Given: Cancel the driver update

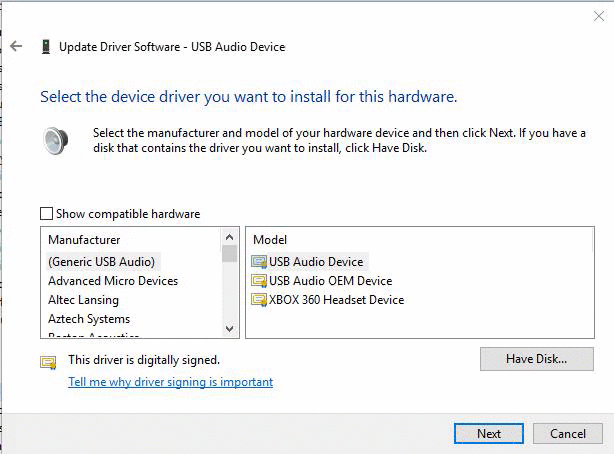Looking at the screenshot, I should [x=567, y=434].
